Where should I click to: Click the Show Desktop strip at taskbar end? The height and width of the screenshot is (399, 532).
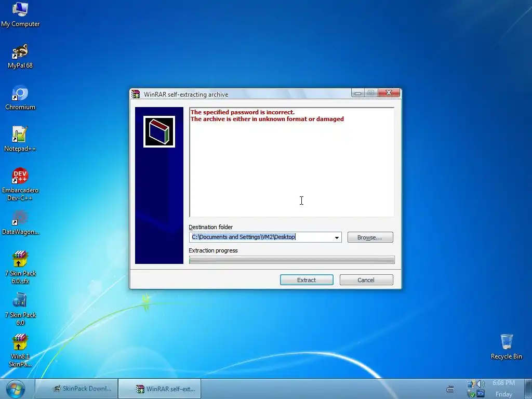(x=528, y=389)
